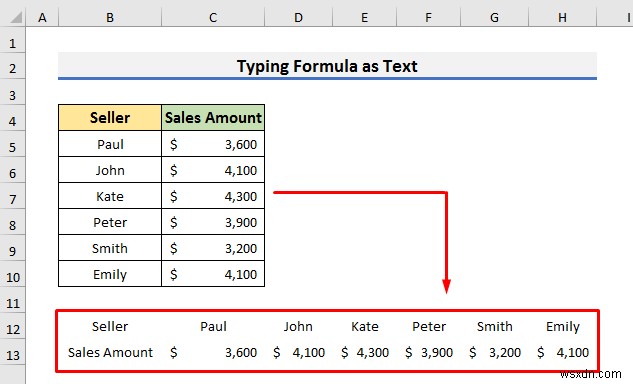Select the 'Paul' cell in row 5
Image resolution: width=633 pixels, height=384 pixels.
click(110, 144)
